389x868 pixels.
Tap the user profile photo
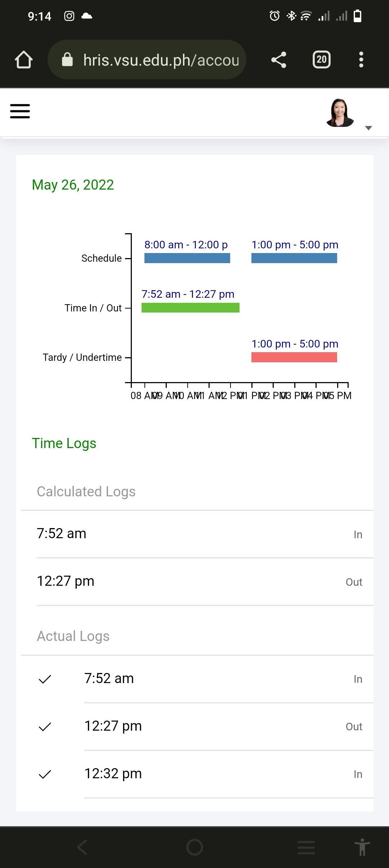(340, 113)
